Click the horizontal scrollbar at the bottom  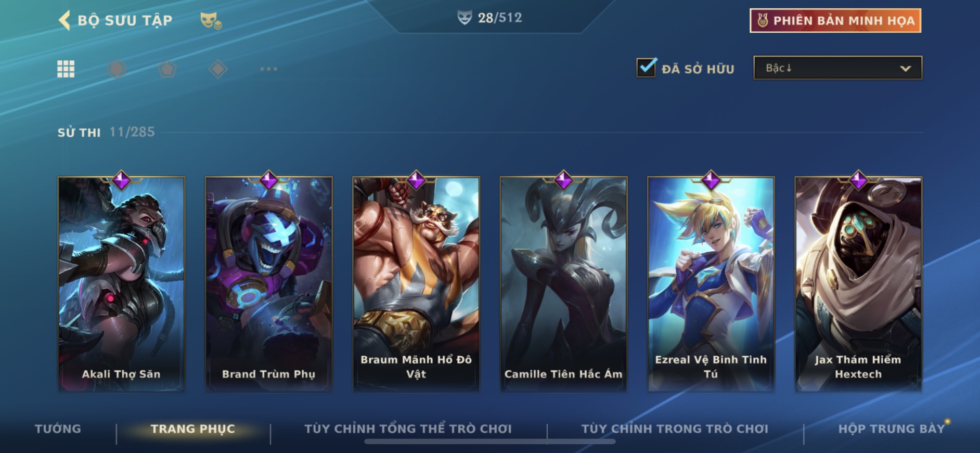(489, 442)
